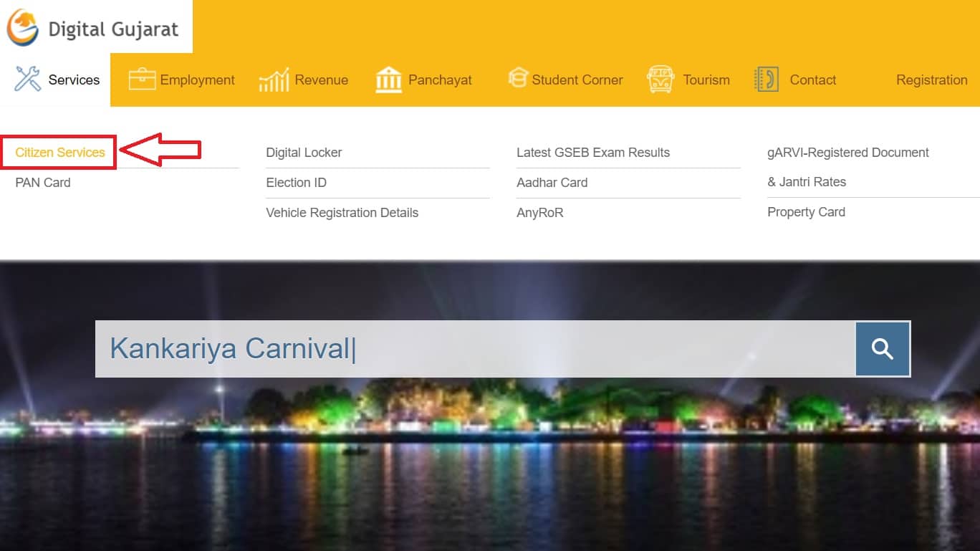This screenshot has width=980, height=551.
Task: Open the Election ID link
Action: pyautogui.click(x=296, y=183)
